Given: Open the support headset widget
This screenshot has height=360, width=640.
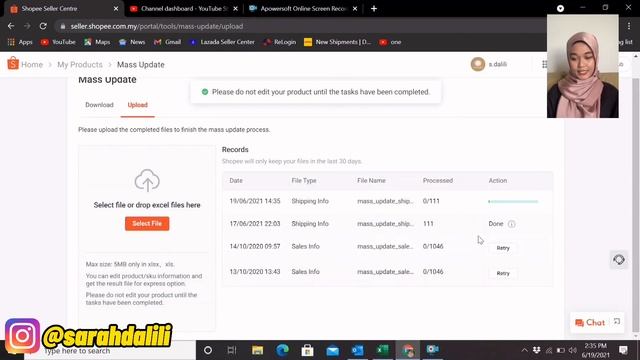Looking at the screenshot, I should (x=619, y=260).
